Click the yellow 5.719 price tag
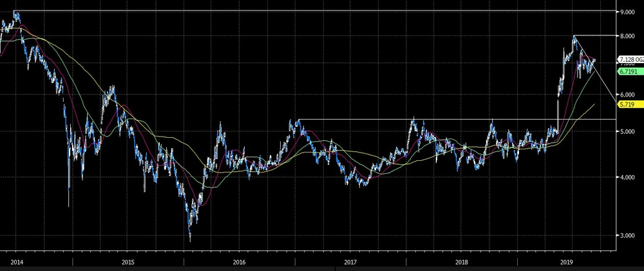Image resolution: width=644 pixels, height=271 pixels. pyautogui.click(x=626, y=104)
